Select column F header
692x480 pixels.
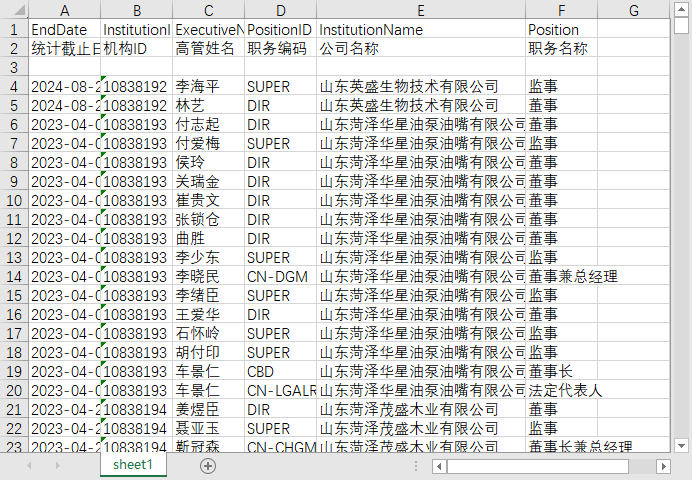pos(561,10)
